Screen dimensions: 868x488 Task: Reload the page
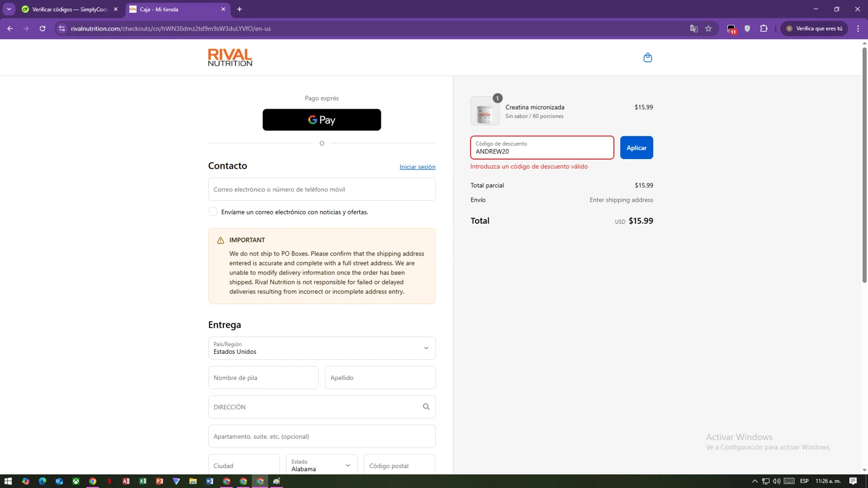42,28
